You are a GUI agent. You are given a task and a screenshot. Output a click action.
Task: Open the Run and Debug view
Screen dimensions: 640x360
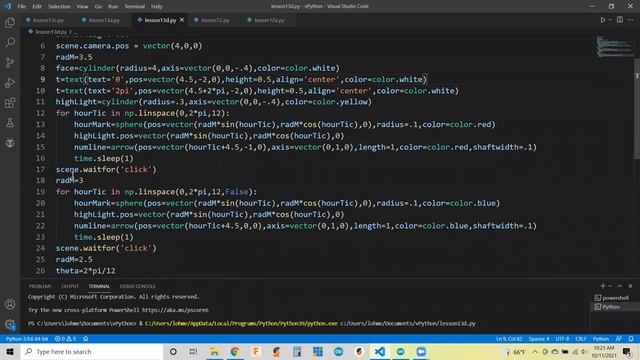(10, 82)
